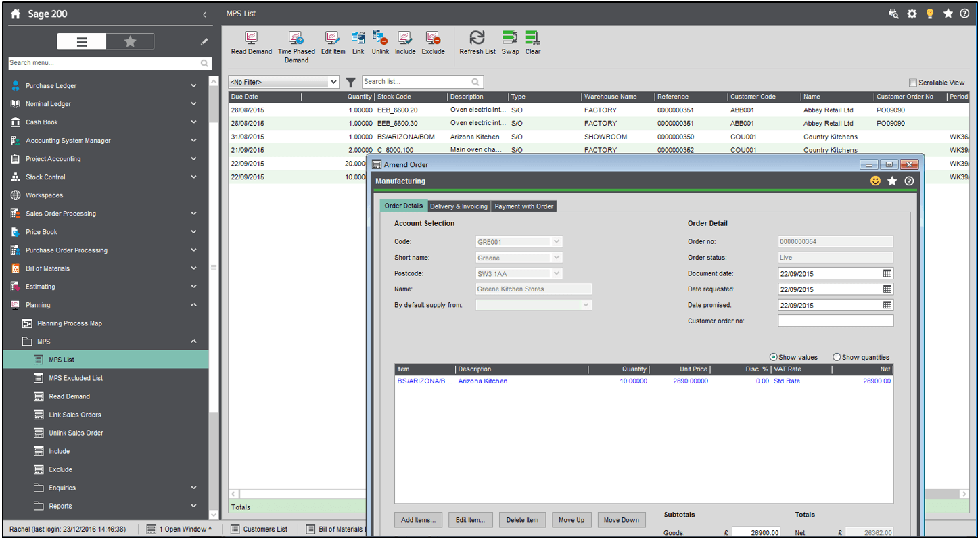Screen dimensions: 980x541
Task: Expand the Cash Book menu
Action: click(193, 122)
